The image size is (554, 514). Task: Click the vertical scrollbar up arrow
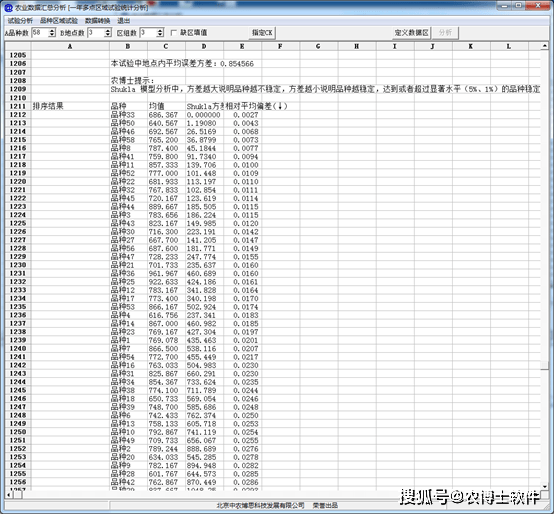pyautogui.click(x=544, y=46)
